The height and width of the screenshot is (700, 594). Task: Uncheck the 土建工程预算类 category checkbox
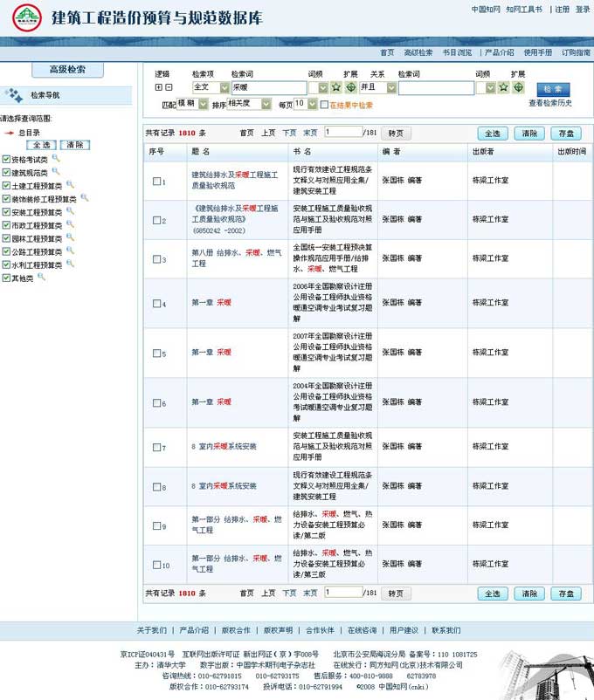pyautogui.click(x=6, y=186)
